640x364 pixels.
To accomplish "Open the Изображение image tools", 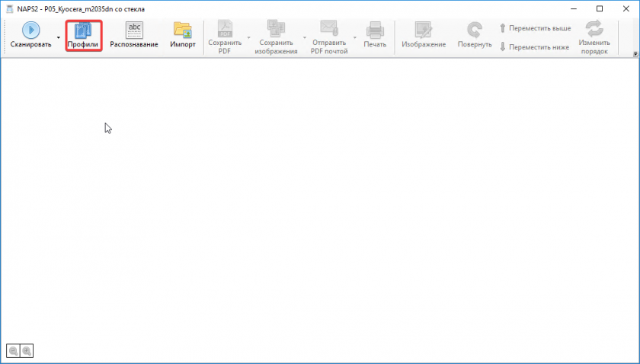I will point(424,35).
